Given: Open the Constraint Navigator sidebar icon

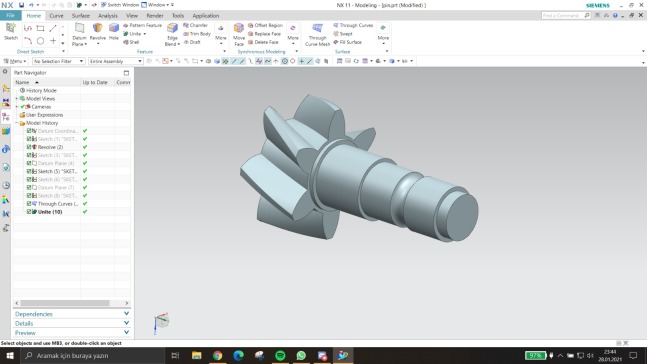Looking at the screenshot, I should (6, 102).
